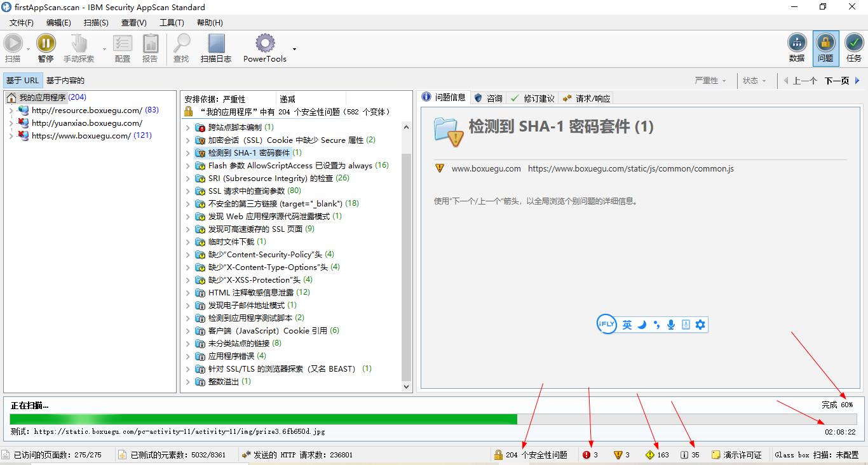The width and height of the screenshot is (868, 465).
Task: Open PowerTools dropdown arrow
Action: [294, 49]
